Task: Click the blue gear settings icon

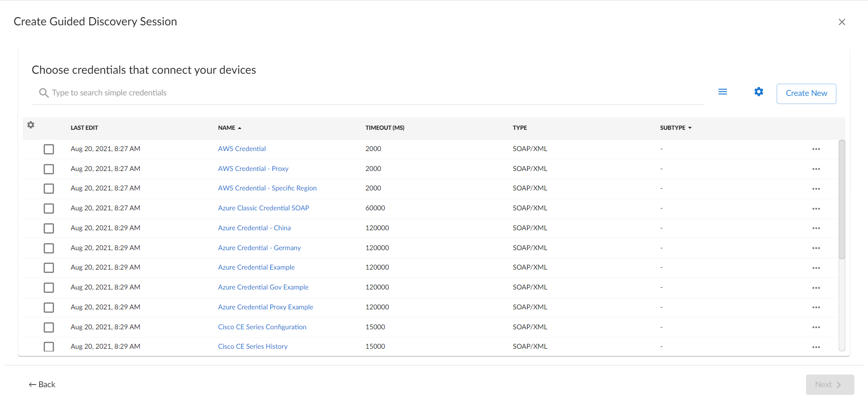Action: 759,92
